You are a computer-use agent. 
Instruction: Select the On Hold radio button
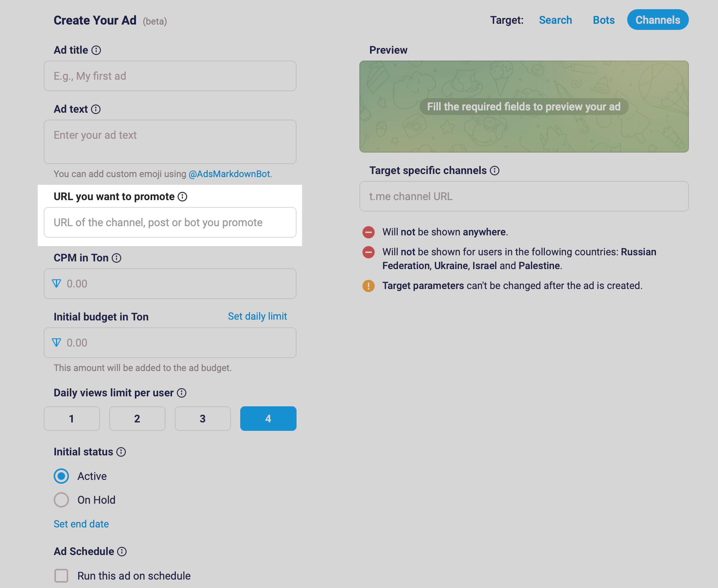pos(61,500)
